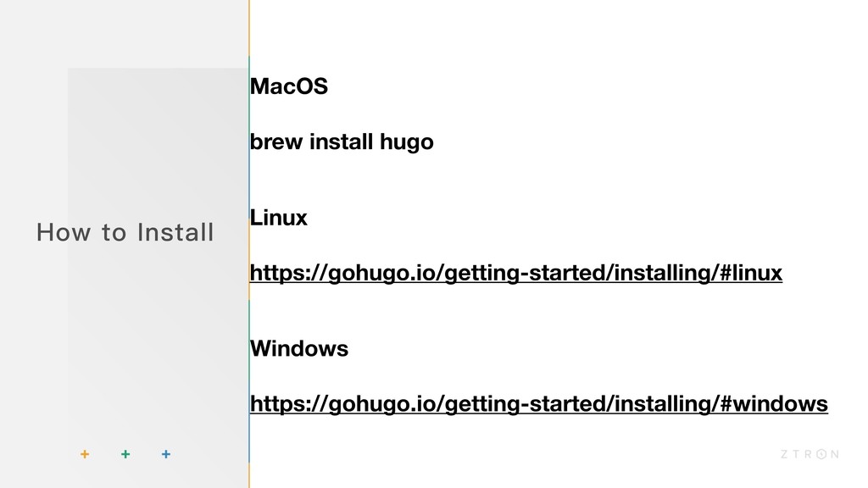Click the blue plus icon

point(166,455)
